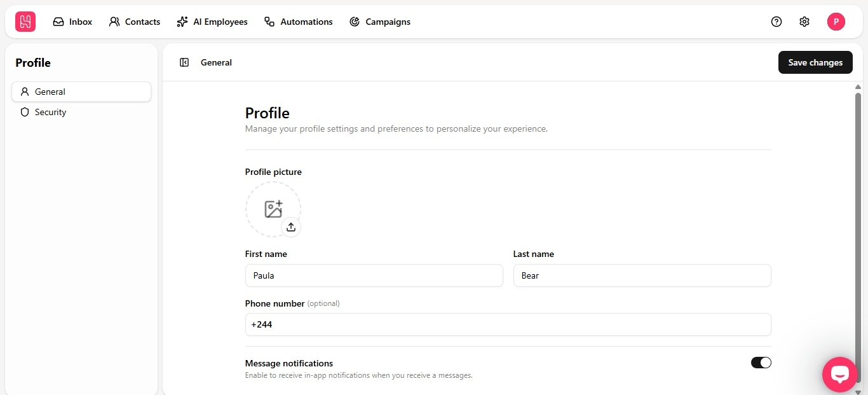Viewport: 868px width, 395px height.
Task: Click the scrollbar down arrow
Action: [x=858, y=391]
